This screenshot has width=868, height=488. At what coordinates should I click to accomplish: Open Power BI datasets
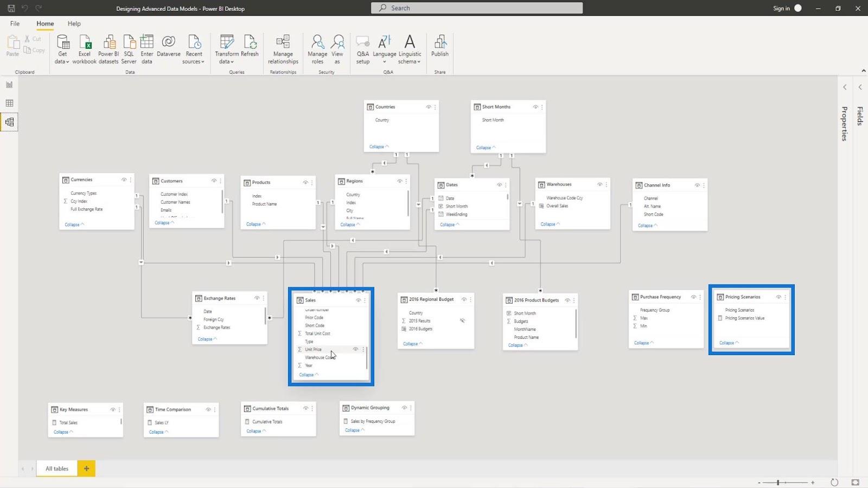tap(108, 49)
